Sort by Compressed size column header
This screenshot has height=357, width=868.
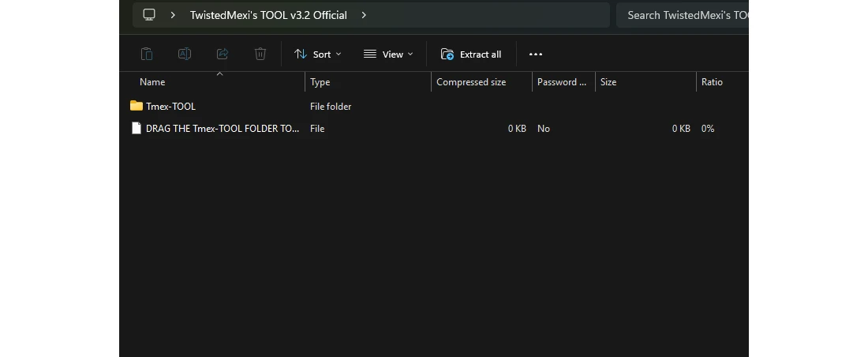pos(471,82)
